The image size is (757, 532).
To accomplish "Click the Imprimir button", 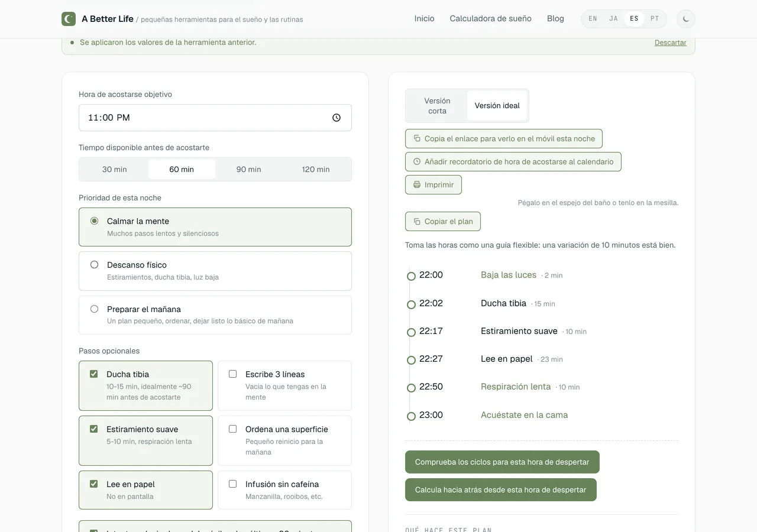I will point(434,185).
